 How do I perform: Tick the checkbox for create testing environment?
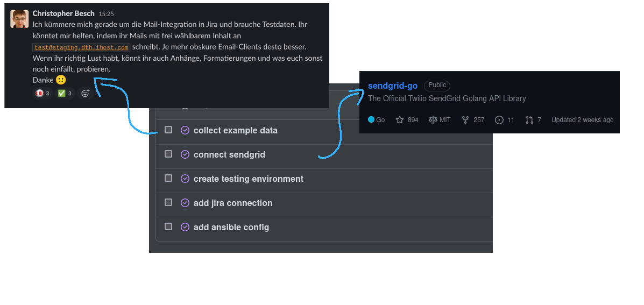(x=168, y=178)
